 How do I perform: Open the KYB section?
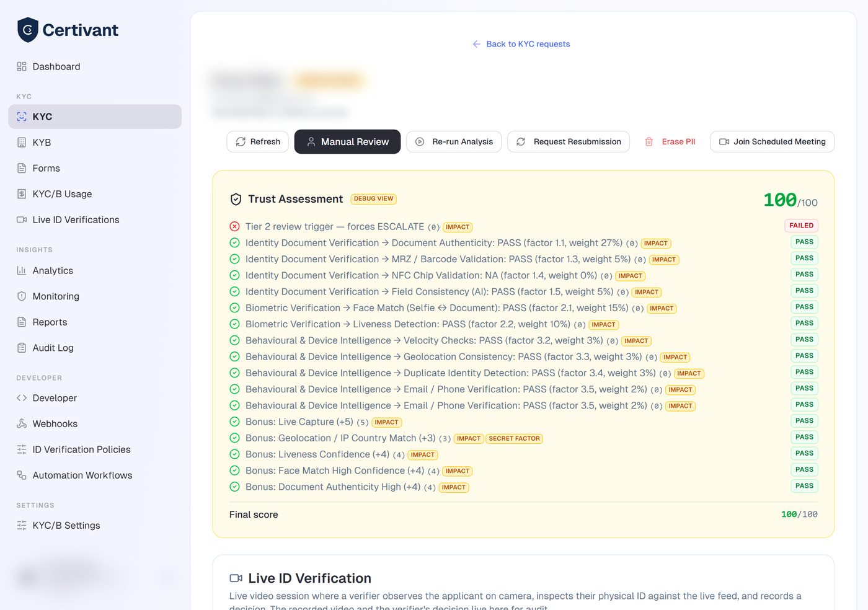tap(95, 143)
